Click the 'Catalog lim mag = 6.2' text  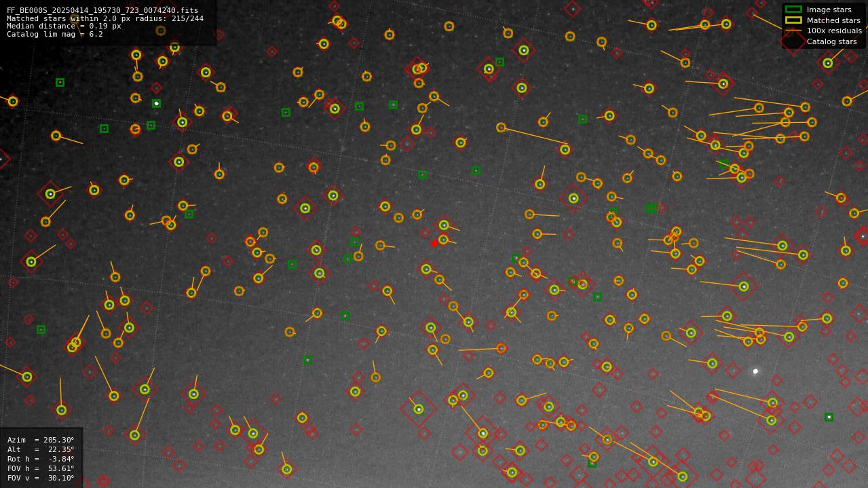pyautogui.click(x=55, y=34)
